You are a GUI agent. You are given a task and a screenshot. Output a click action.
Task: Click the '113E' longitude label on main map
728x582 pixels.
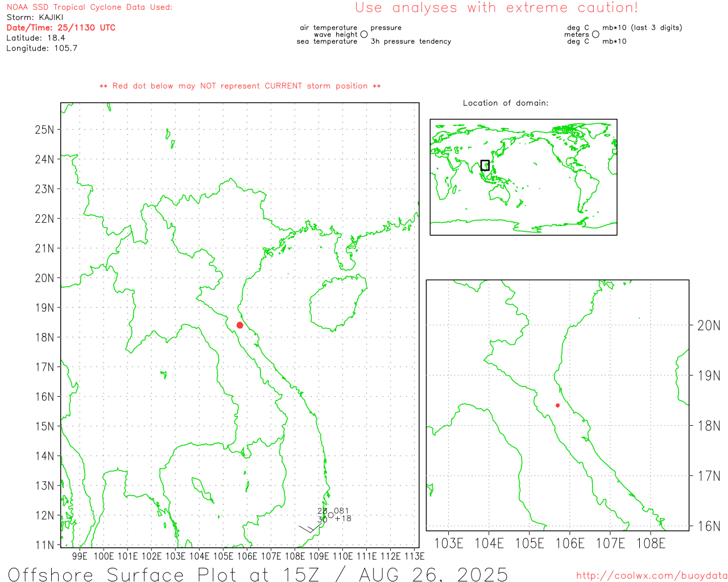[415, 556]
